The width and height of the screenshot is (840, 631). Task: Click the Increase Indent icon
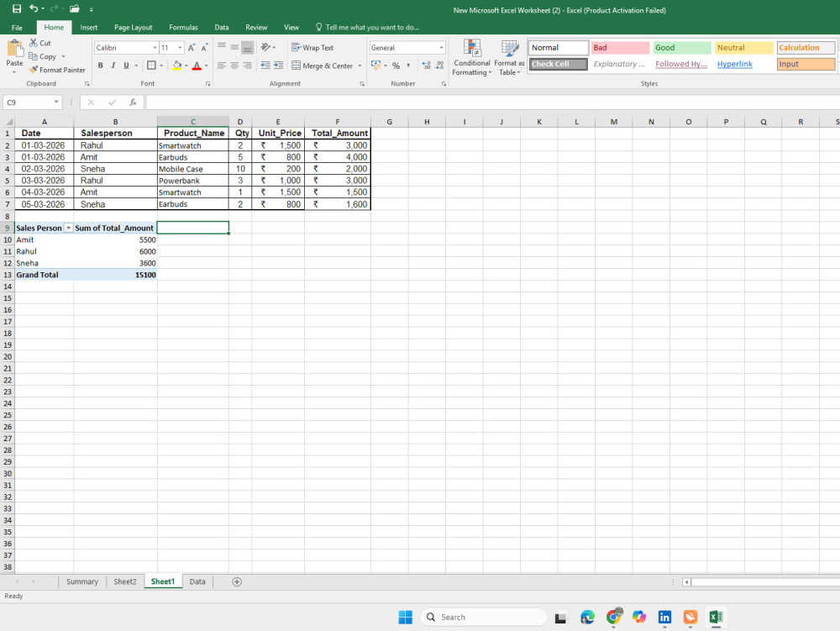tap(279, 66)
